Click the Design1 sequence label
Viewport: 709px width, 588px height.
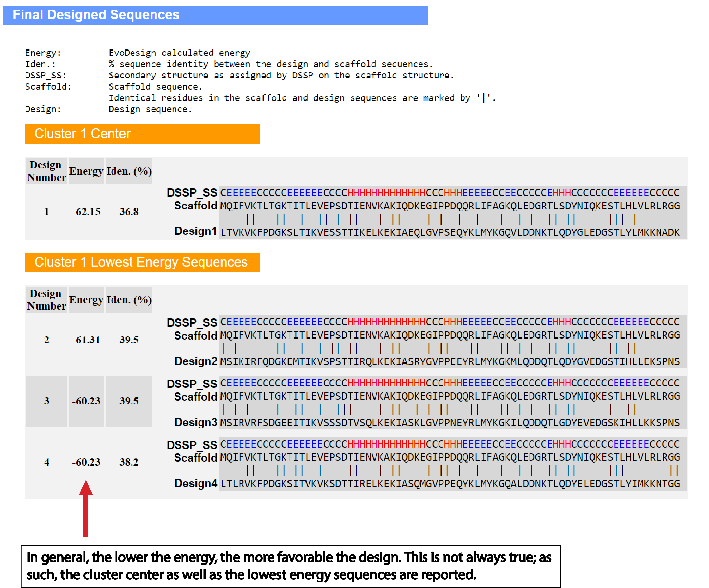coord(195,231)
